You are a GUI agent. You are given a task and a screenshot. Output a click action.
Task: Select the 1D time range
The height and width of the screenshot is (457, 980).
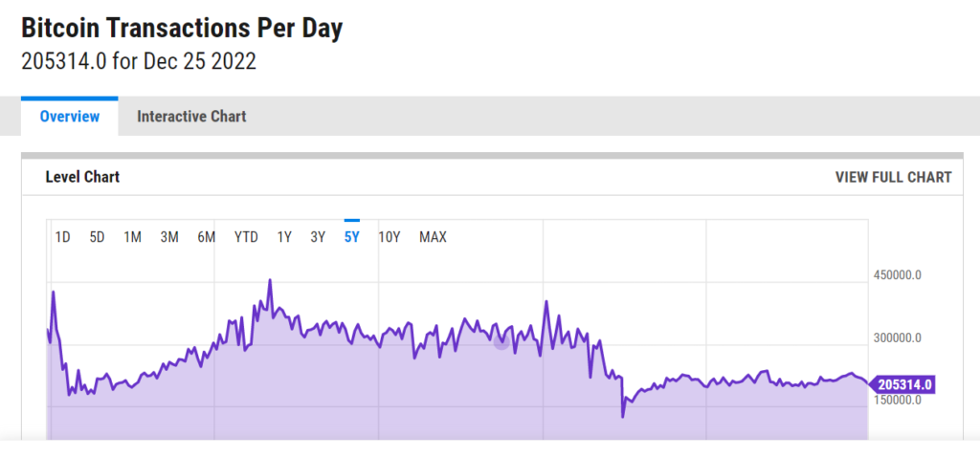point(62,237)
